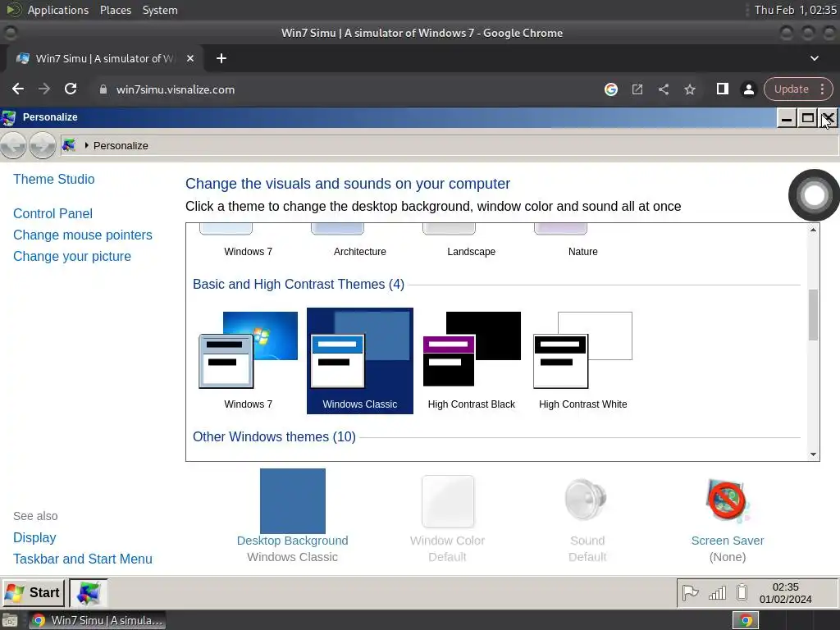Open a new Chrome tab
Viewport: 840px width, 630px height.
click(x=221, y=58)
